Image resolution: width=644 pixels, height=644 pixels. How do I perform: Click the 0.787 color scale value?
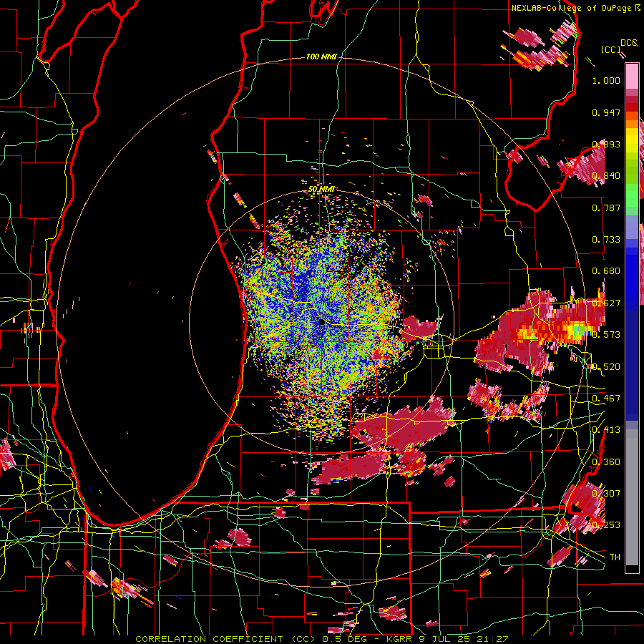[606, 208]
